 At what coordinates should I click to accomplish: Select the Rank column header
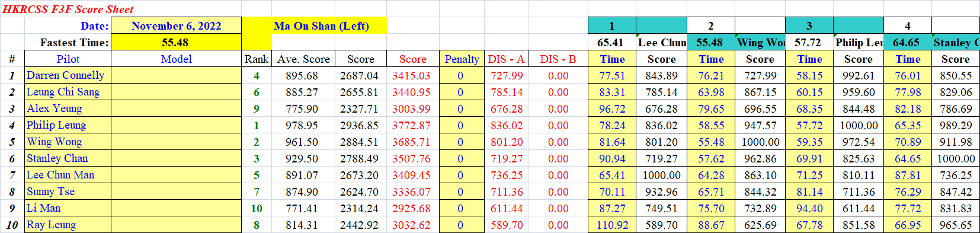click(x=257, y=59)
